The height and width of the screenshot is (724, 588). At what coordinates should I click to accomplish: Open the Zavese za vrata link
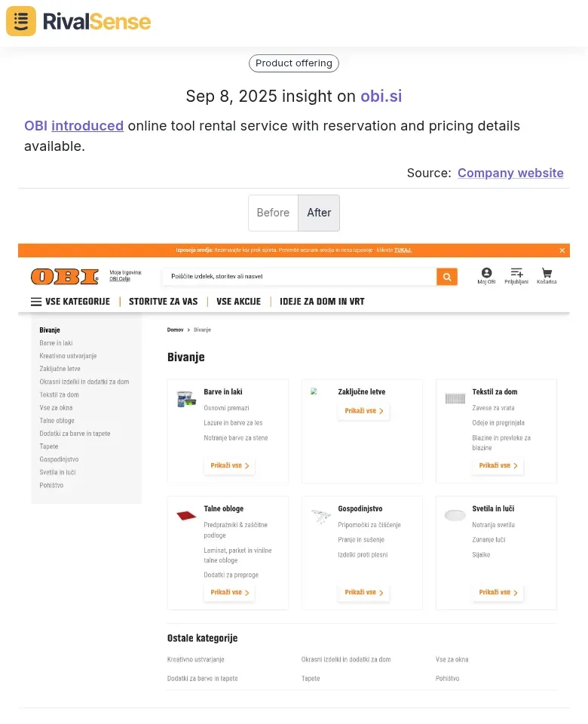(x=493, y=408)
